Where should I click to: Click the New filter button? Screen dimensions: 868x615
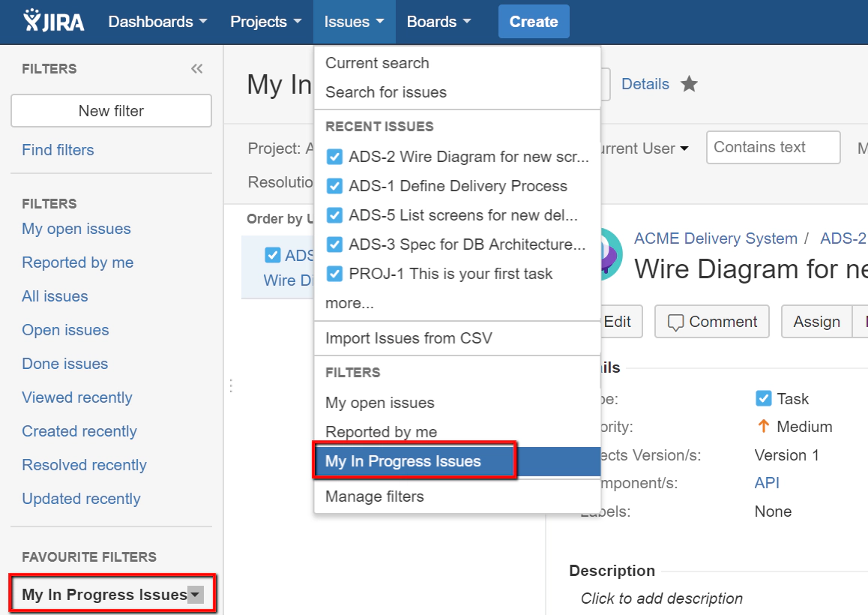click(x=111, y=111)
